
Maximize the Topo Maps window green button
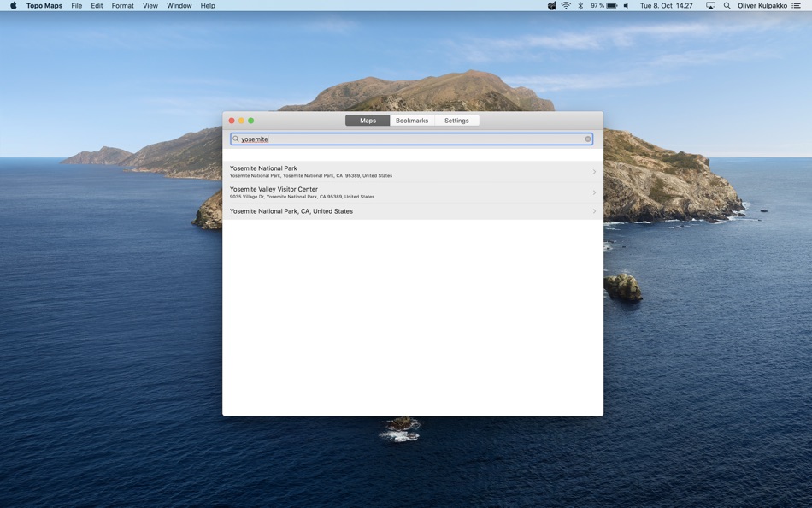pos(251,121)
